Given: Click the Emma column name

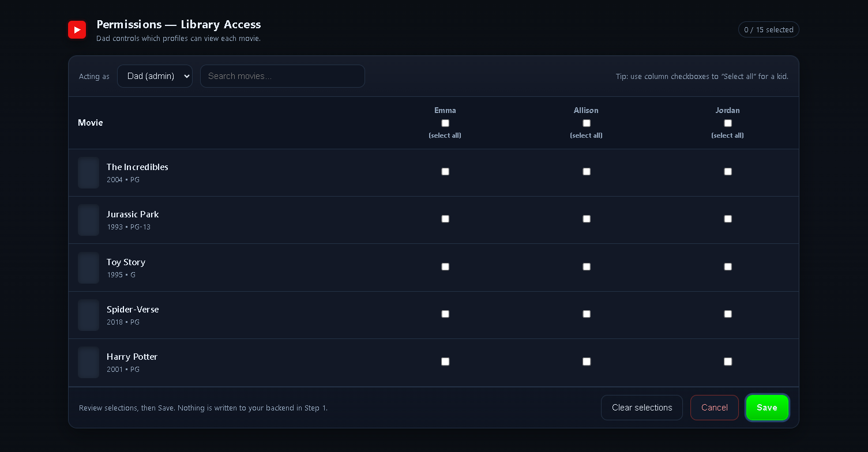Looking at the screenshot, I should [445, 110].
